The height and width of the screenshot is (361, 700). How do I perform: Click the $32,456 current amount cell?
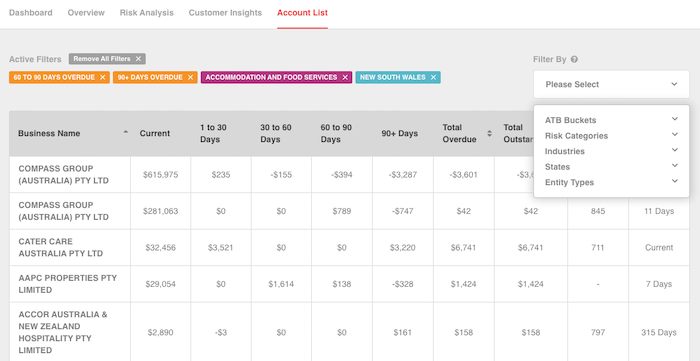[160, 248]
